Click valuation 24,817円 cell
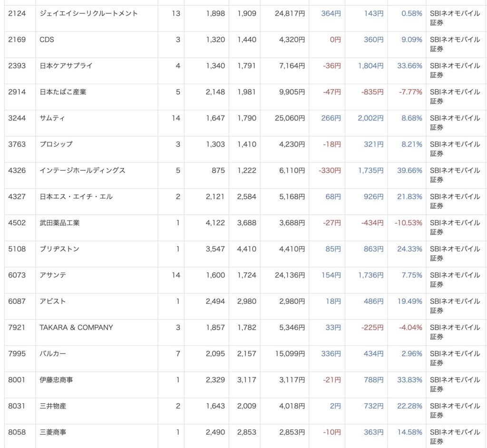 (x=290, y=14)
